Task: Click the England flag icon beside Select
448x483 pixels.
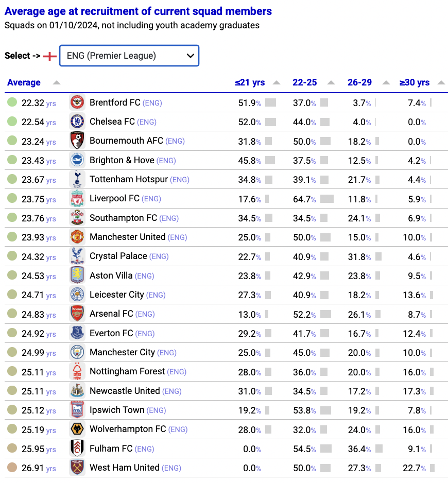Action: (49, 56)
